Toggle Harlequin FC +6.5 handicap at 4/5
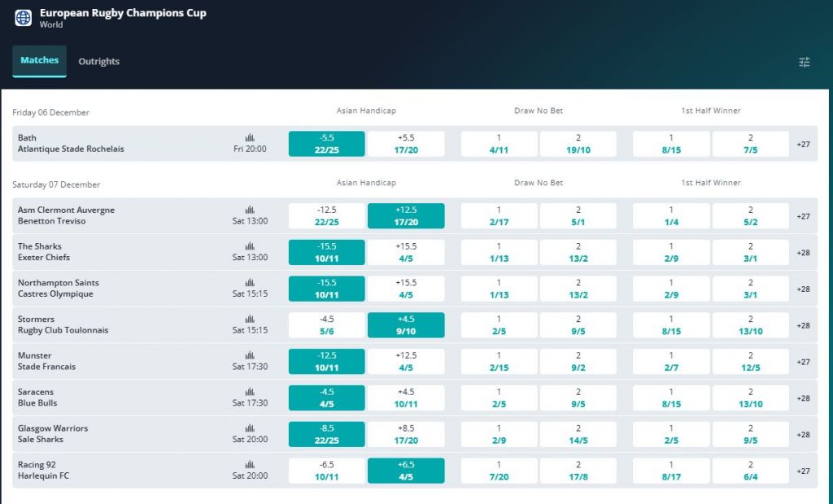 pos(406,471)
